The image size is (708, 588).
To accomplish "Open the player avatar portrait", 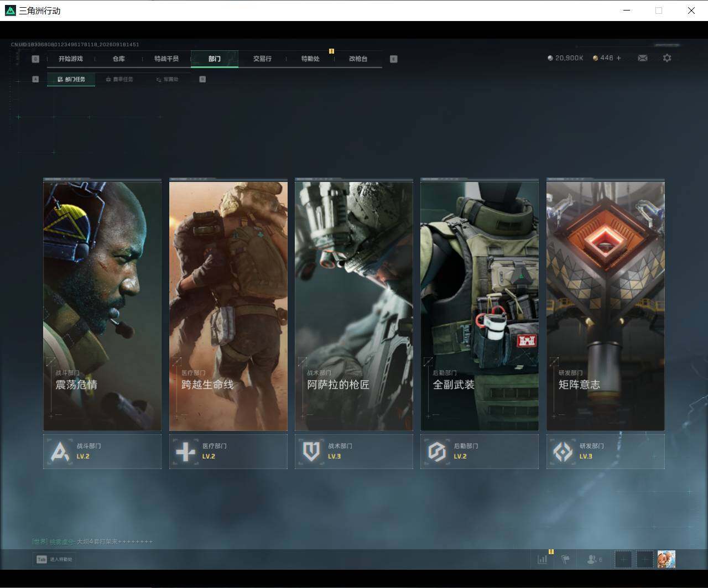I will pyautogui.click(x=667, y=559).
